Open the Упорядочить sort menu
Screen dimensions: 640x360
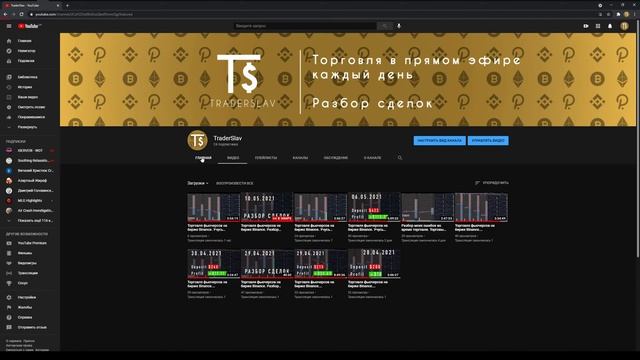(x=492, y=183)
